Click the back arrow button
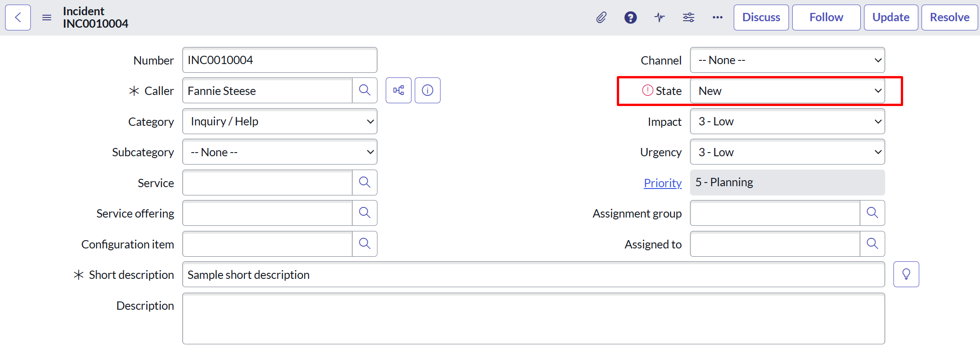The height and width of the screenshot is (348, 980). coord(18,18)
